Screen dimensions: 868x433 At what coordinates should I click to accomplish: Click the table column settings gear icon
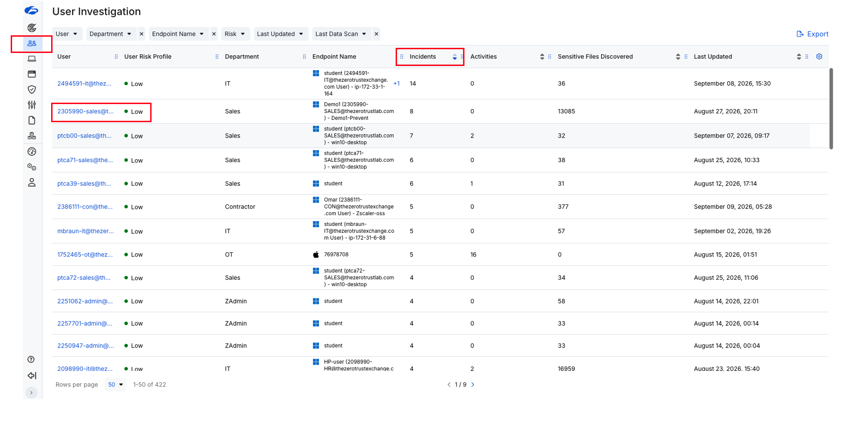pyautogui.click(x=819, y=57)
